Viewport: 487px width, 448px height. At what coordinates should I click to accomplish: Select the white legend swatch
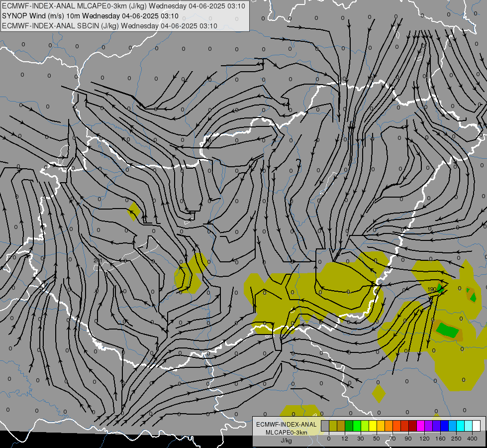tap(477, 426)
